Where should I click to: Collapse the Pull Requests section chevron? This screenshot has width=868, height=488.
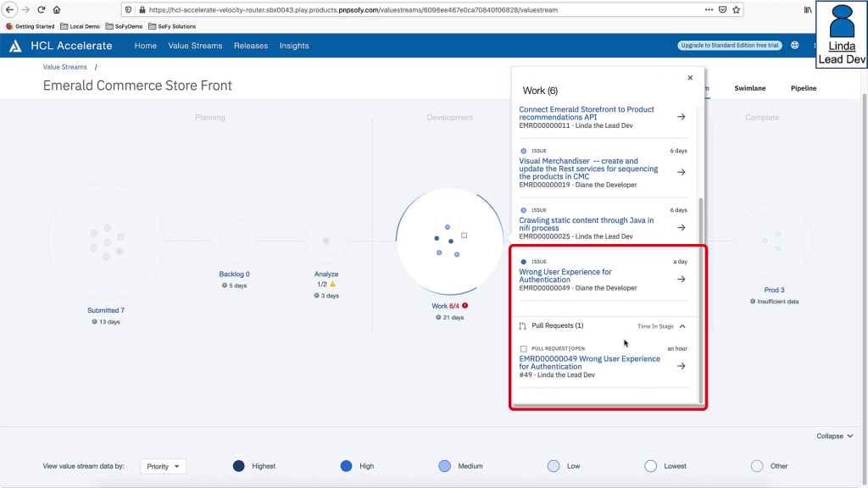tap(682, 326)
